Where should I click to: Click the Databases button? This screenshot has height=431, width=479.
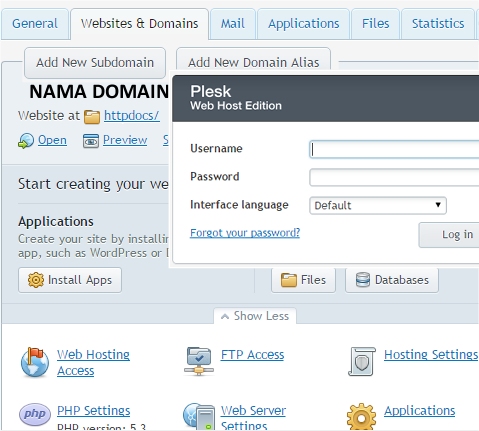392,280
